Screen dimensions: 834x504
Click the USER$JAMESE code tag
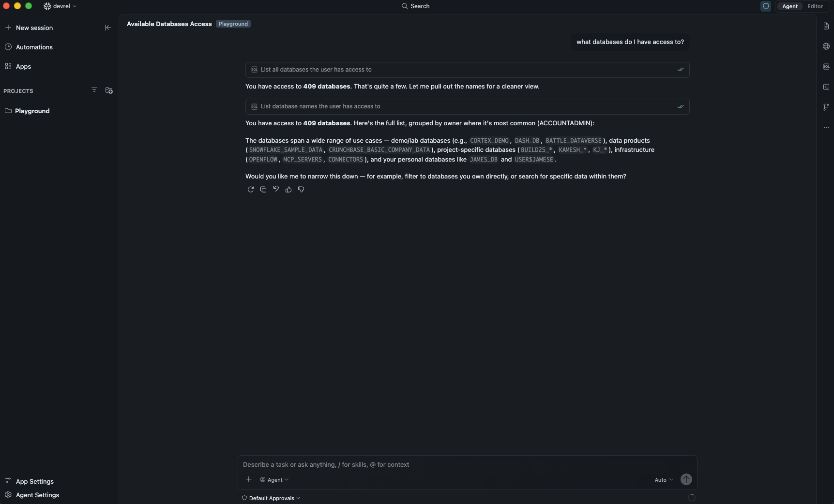[534, 160]
